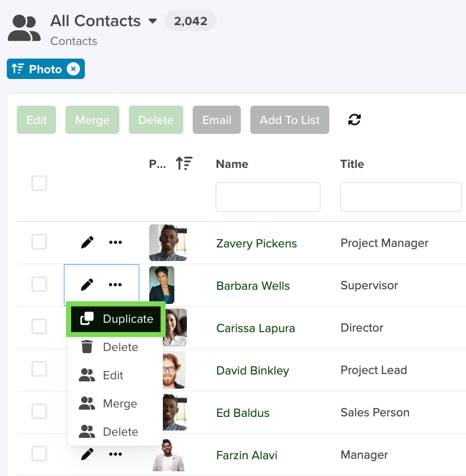466x476 pixels.
Task: Click the Contacts module people icon
Action: [x=24, y=28]
